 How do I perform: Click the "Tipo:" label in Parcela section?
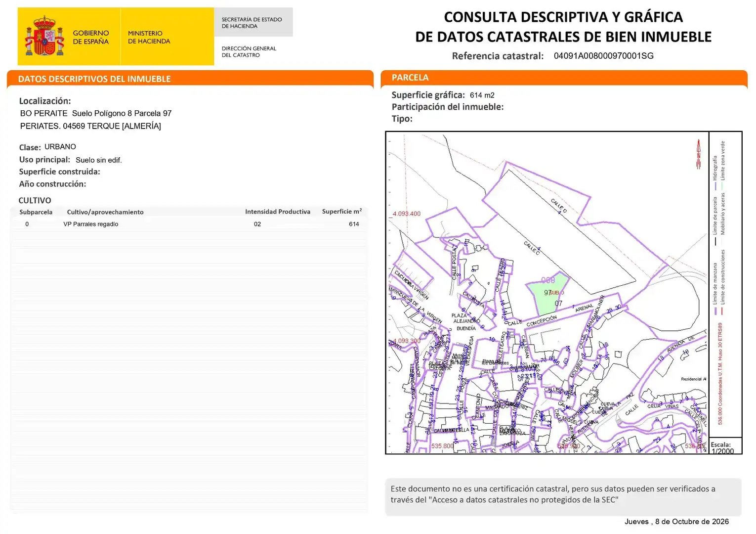402,119
